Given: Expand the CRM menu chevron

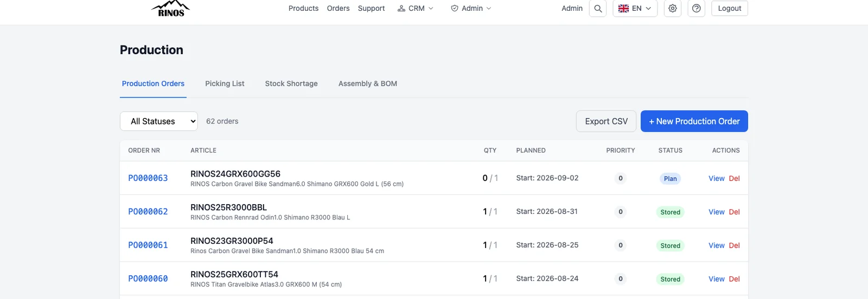Looking at the screenshot, I should [431, 8].
